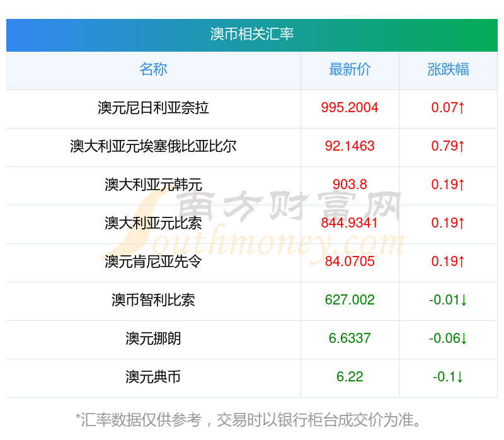
Task: Select the 澳币智利比索 row name
Action: click(153, 300)
